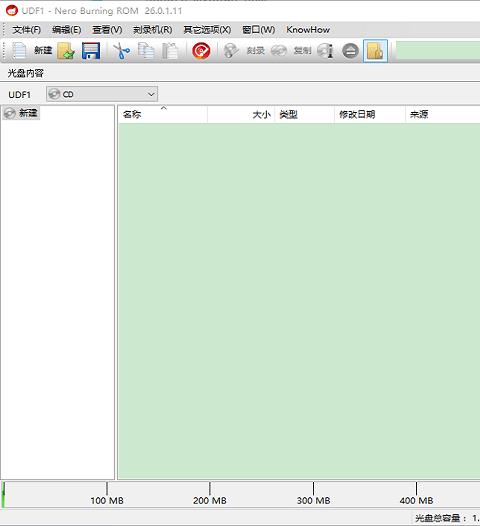The width and height of the screenshot is (480, 526).
Task: Click the 刻录 burn button
Action: pyautogui.click(x=256, y=51)
